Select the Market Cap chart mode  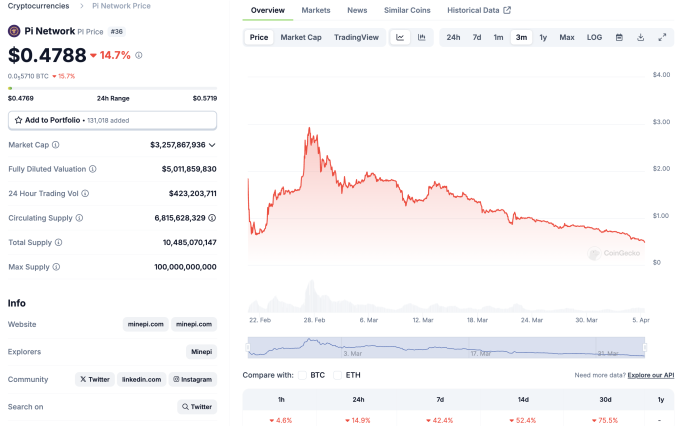[x=301, y=37]
